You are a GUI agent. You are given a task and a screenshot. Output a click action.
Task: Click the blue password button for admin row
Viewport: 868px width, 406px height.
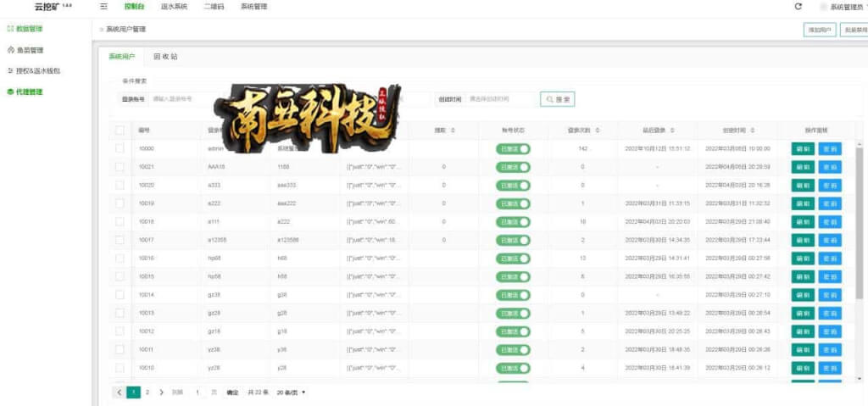click(830, 149)
